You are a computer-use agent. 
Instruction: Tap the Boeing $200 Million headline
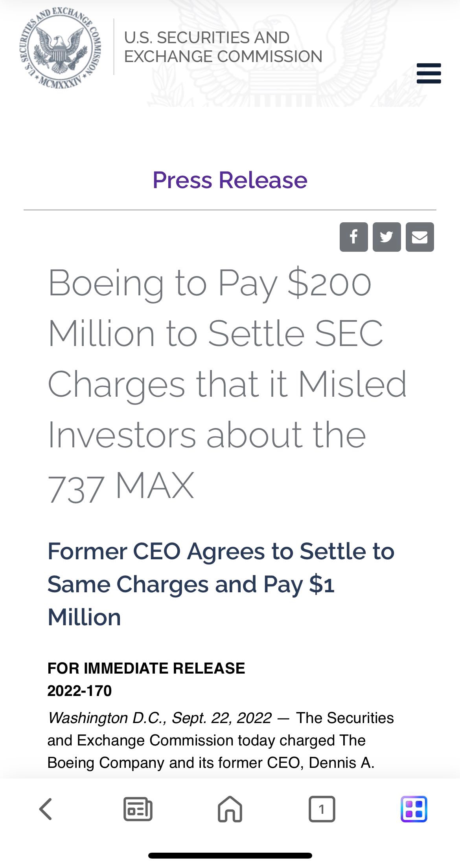(226, 385)
